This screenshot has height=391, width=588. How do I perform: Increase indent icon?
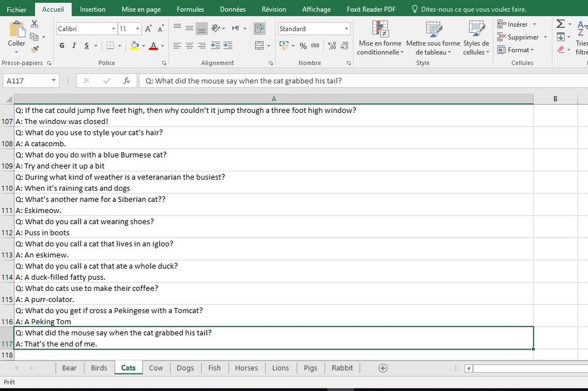[228, 46]
